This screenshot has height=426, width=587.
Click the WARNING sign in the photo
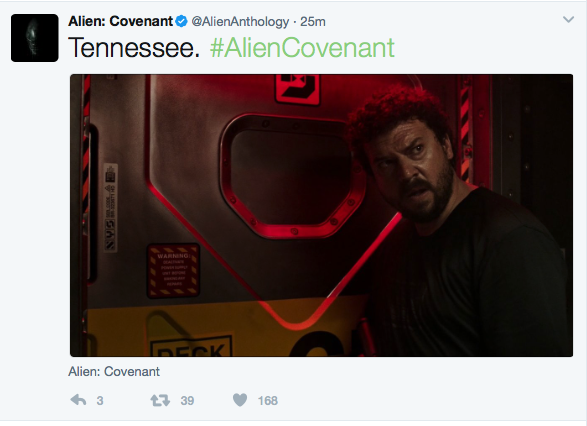click(x=173, y=270)
